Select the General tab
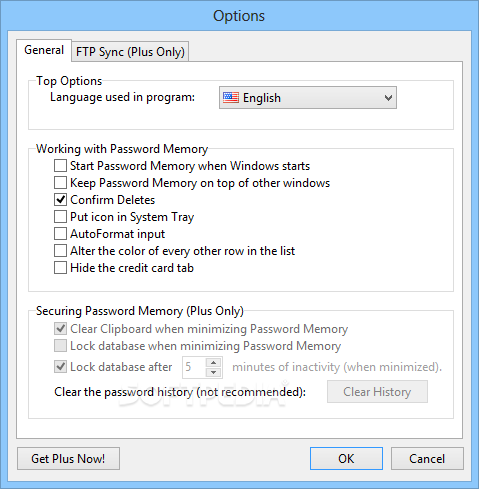Screen dimensions: 479x489 [44, 50]
